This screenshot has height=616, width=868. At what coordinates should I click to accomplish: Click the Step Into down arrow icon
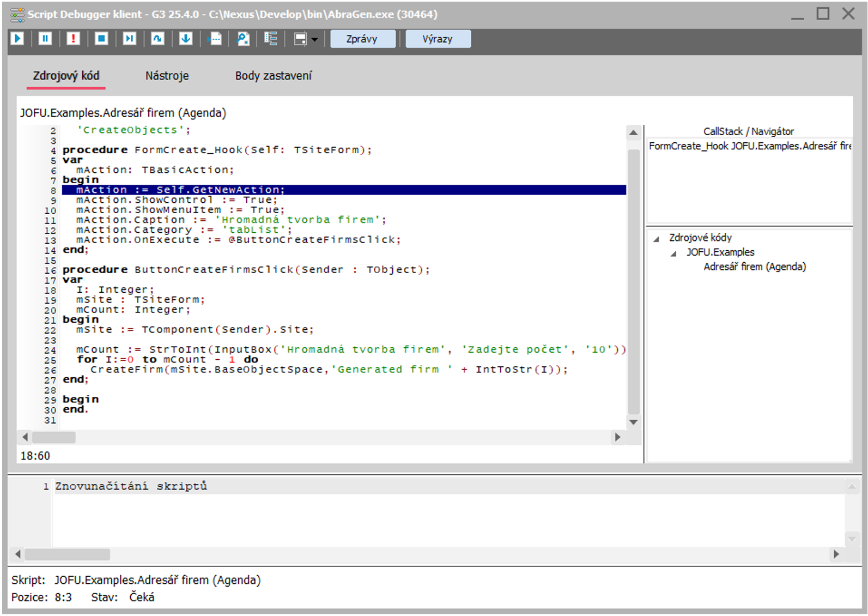point(186,39)
